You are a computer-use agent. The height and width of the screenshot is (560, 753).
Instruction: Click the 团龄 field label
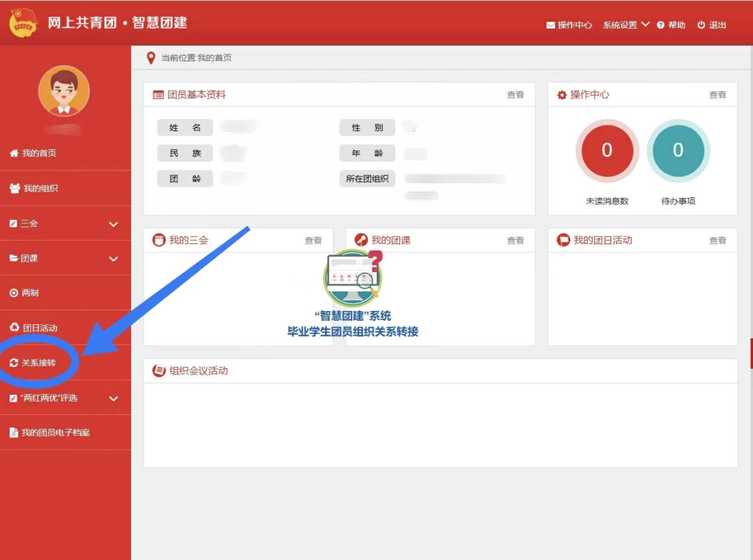point(185,179)
